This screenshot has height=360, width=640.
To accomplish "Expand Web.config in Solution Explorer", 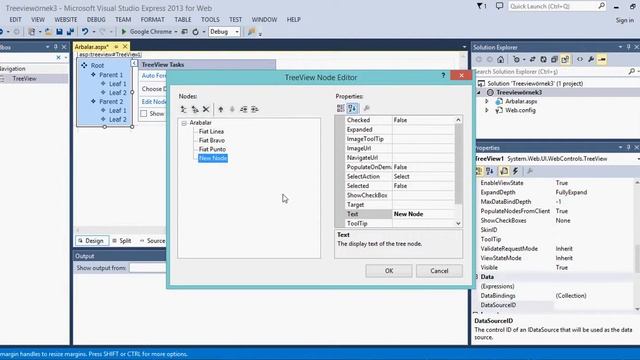I will coord(487,110).
